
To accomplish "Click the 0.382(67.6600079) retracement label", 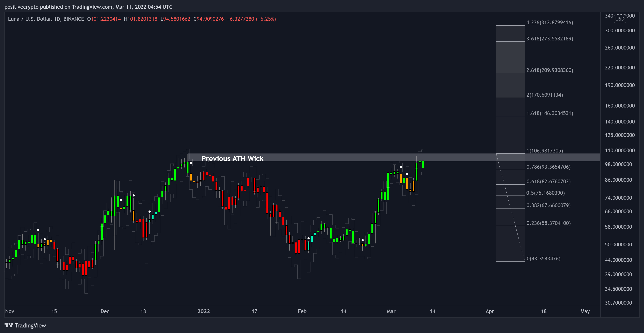I will [548, 205].
